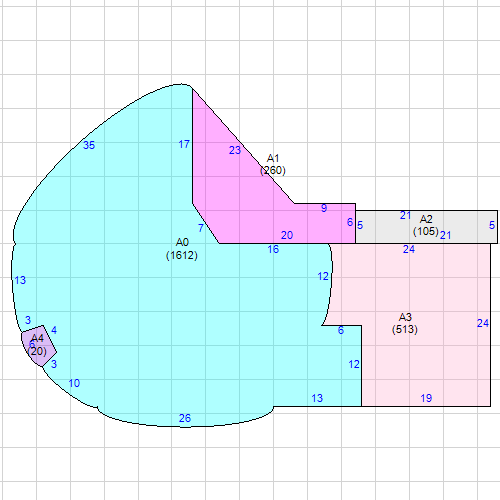This screenshot has height=500, width=500.
Task: Click the A2 (105) area label
Action: (x=426, y=225)
